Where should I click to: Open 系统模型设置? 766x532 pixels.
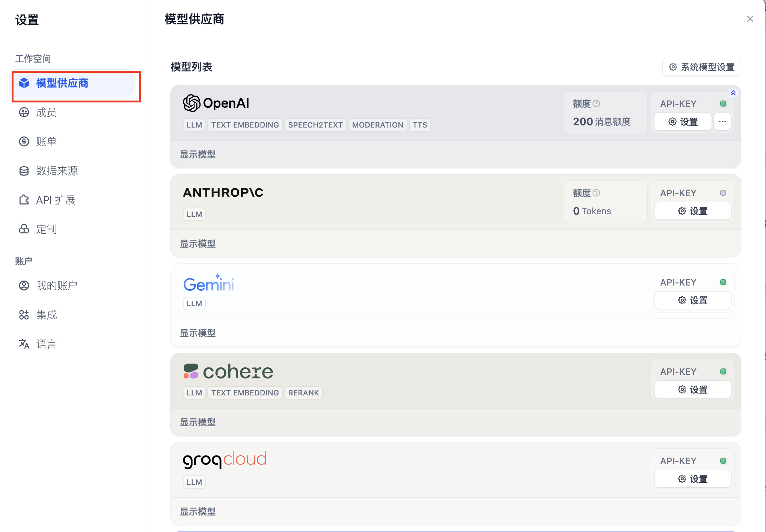(x=701, y=67)
